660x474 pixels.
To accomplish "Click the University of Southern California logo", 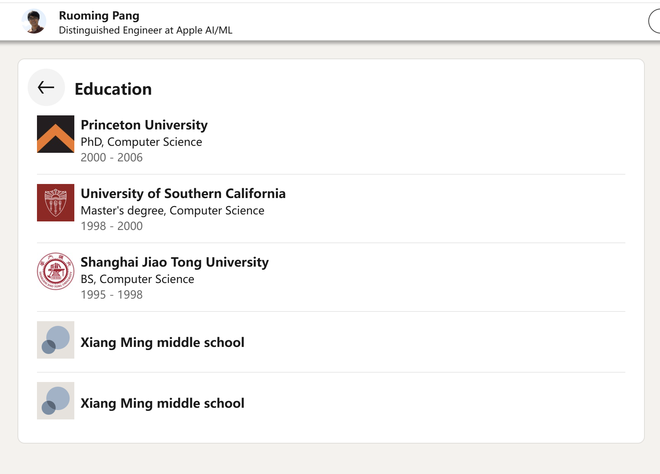I will (56, 202).
